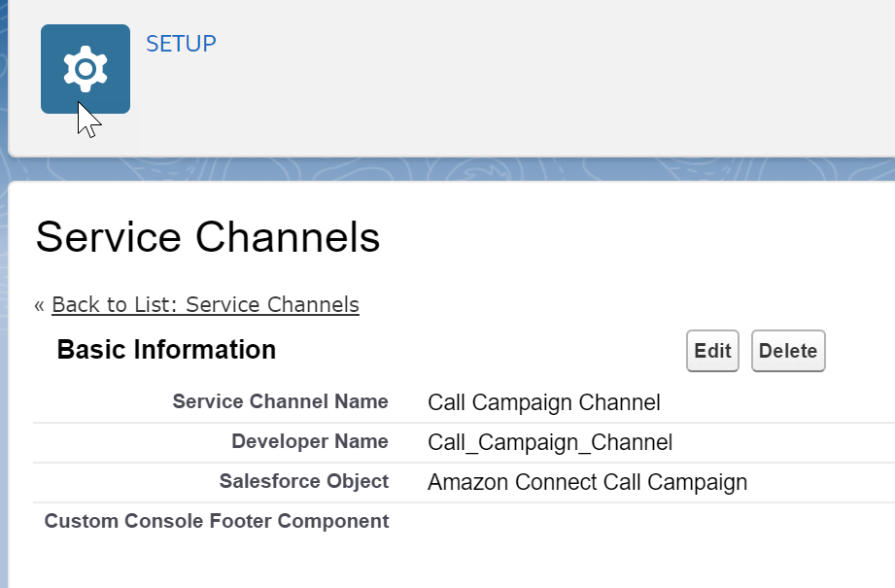Click the empty Custom Console Footer Component value
The height and width of the screenshot is (588, 895).
[656, 521]
